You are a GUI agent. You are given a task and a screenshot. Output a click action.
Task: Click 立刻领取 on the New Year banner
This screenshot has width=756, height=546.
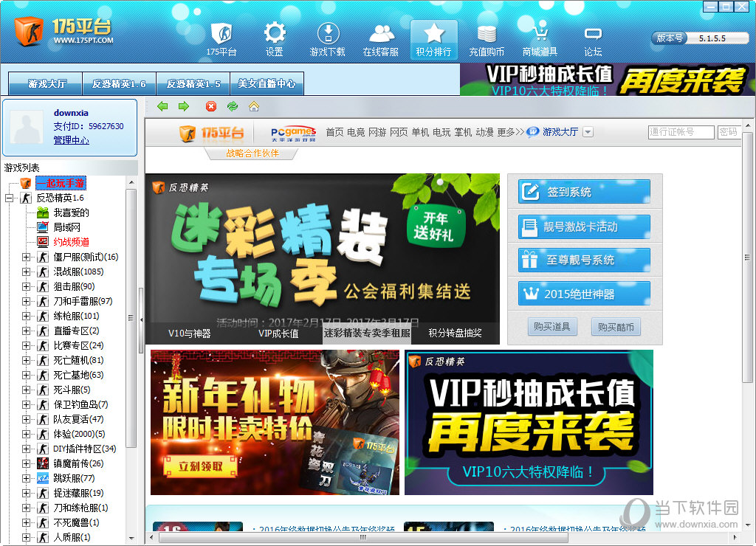[200, 466]
